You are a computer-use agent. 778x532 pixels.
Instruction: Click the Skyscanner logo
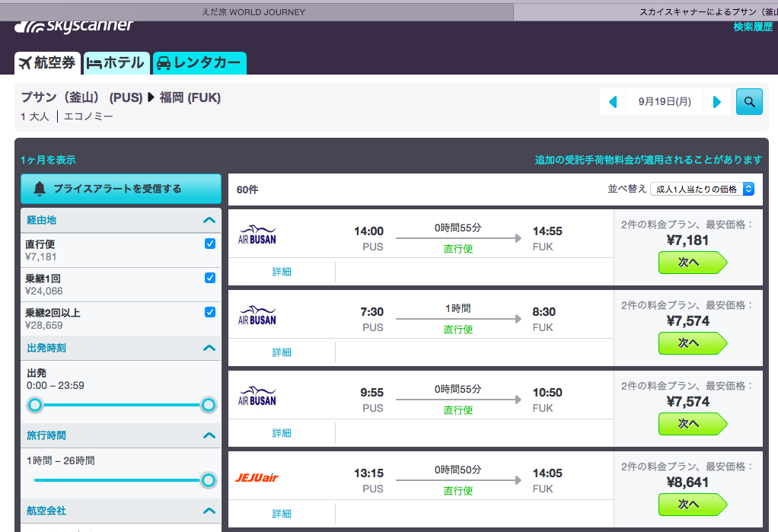pos(74,27)
